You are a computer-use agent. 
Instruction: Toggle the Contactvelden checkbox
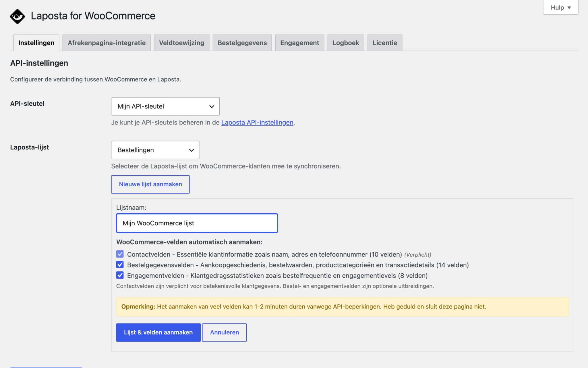(x=120, y=254)
